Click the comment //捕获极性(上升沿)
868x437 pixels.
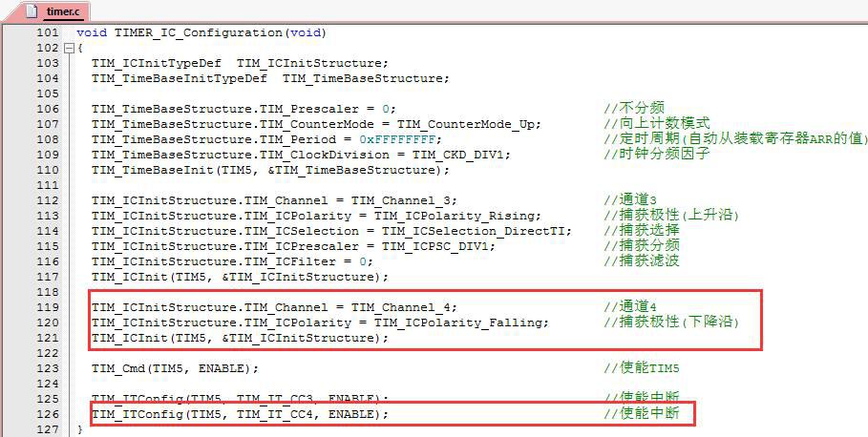pyautogui.click(x=671, y=216)
